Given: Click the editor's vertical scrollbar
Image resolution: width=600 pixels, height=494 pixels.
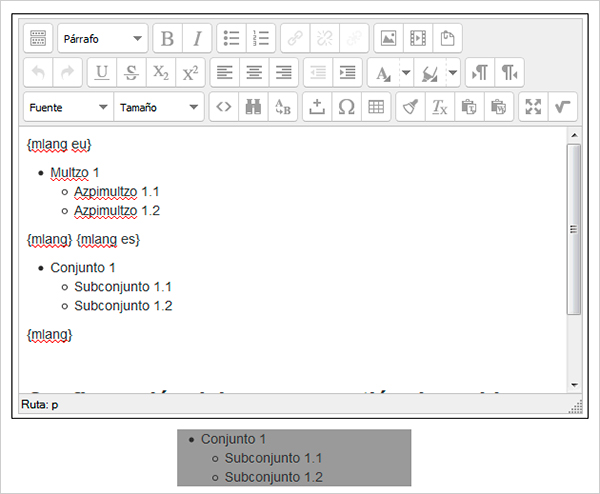Looking at the screenshot, I should [573, 230].
